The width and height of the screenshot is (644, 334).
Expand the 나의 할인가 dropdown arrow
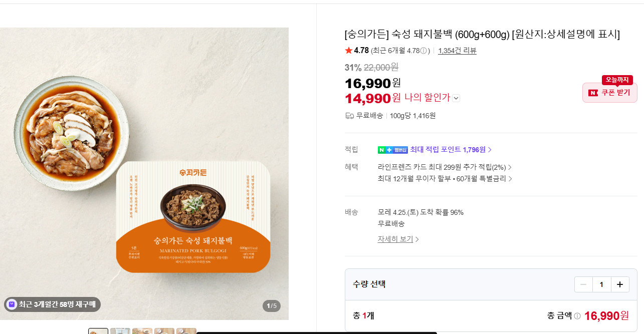click(x=456, y=98)
